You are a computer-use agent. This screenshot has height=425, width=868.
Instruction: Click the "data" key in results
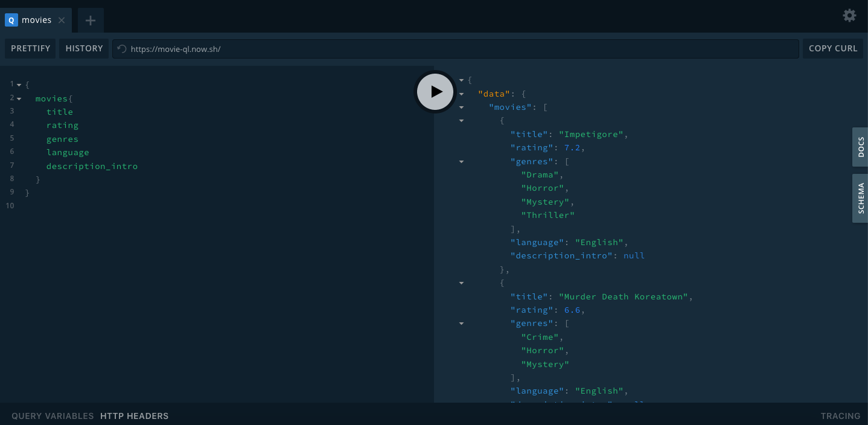(x=494, y=94)
